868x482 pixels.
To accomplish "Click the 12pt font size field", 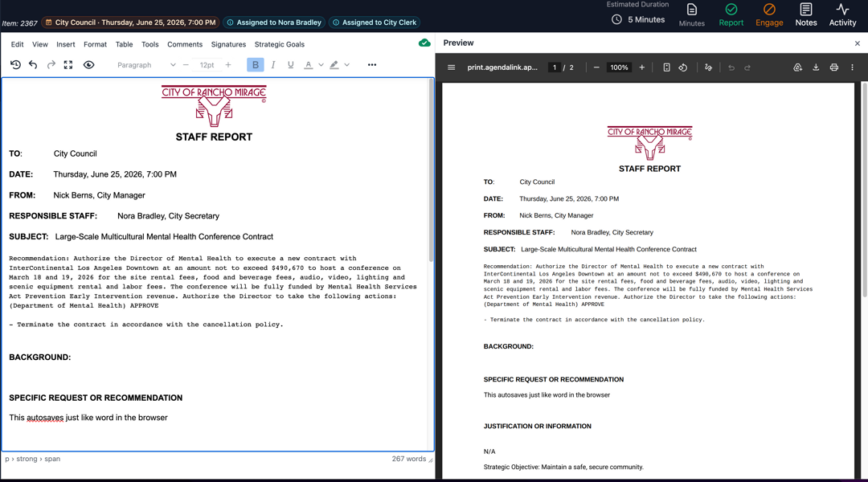I will [207, 65].
